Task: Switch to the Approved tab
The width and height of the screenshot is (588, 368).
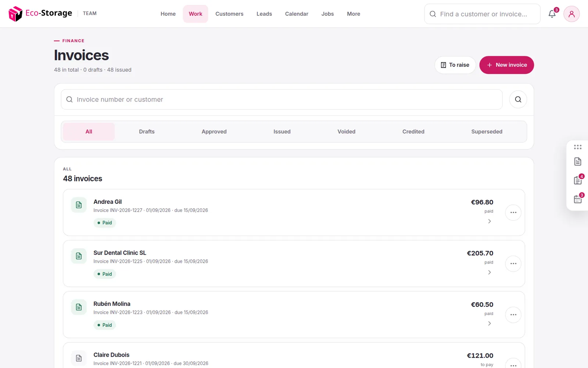Action: [214, 132]
